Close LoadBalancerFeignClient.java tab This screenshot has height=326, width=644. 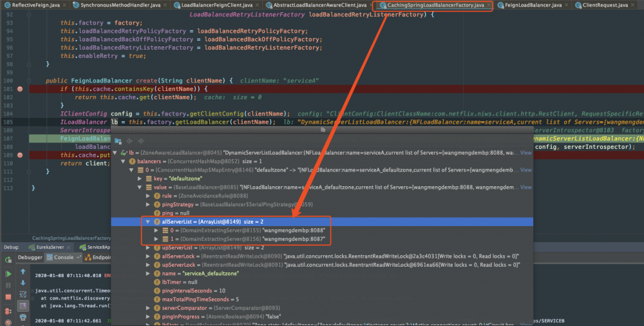click(258, 5)
